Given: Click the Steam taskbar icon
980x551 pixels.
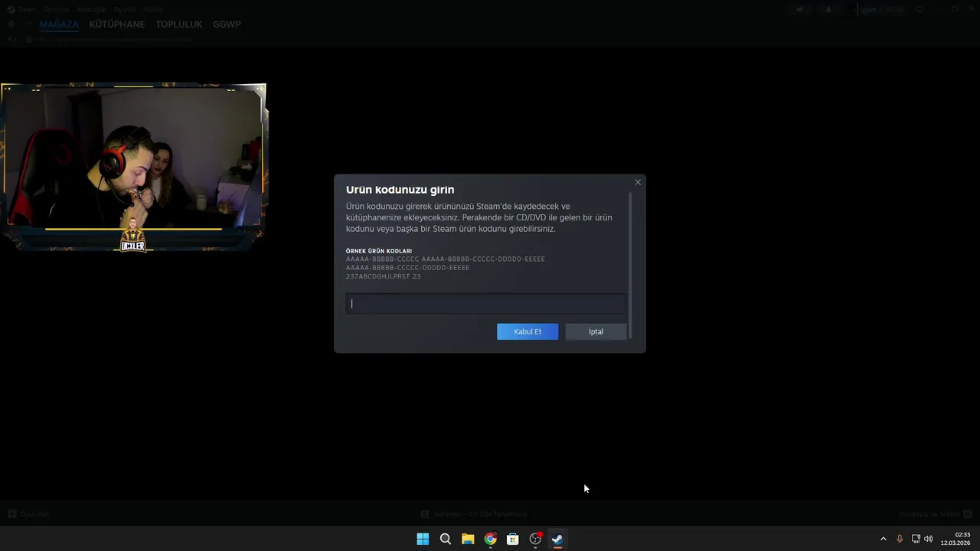Looking at the screenshot, I should coord(557,539).
